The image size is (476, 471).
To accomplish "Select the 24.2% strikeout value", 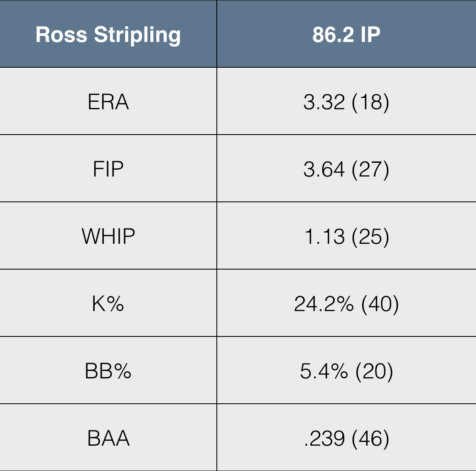I will pyautogui.click(x=324, y=304).
